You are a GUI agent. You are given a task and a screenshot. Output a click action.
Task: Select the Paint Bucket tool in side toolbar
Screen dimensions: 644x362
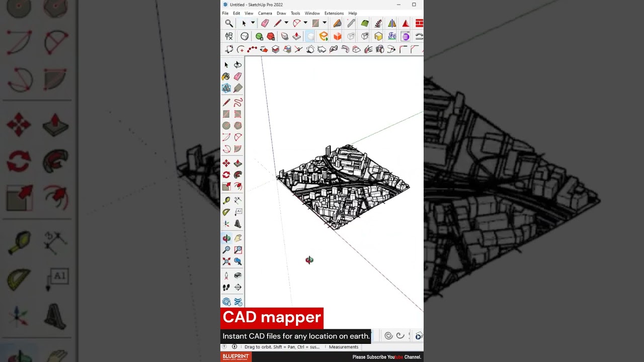coord(226,76)
